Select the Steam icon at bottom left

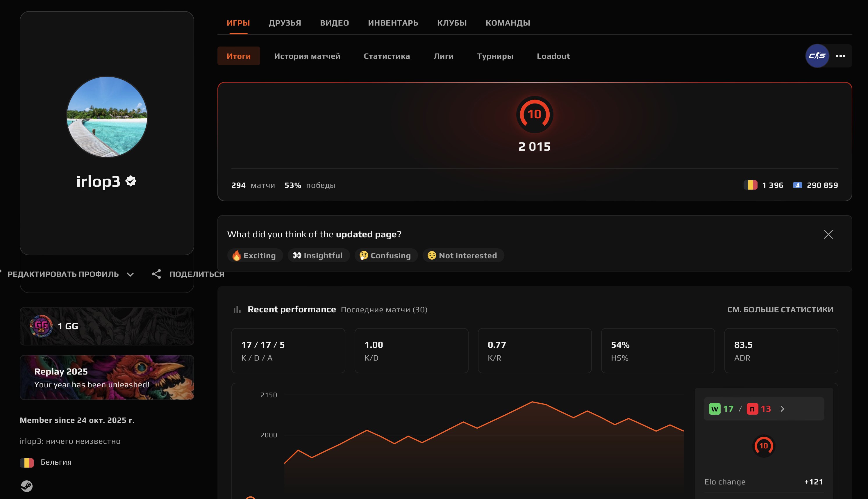(x=27, y=486)
